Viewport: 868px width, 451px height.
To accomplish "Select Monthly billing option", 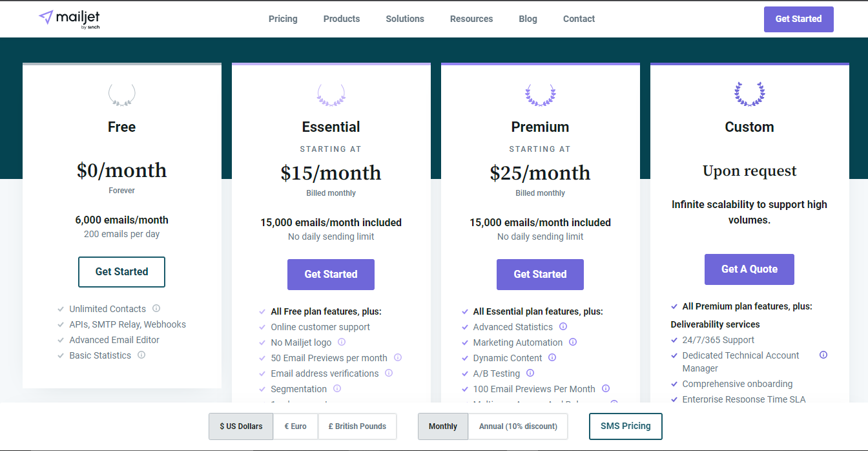I will click(443, 426).
